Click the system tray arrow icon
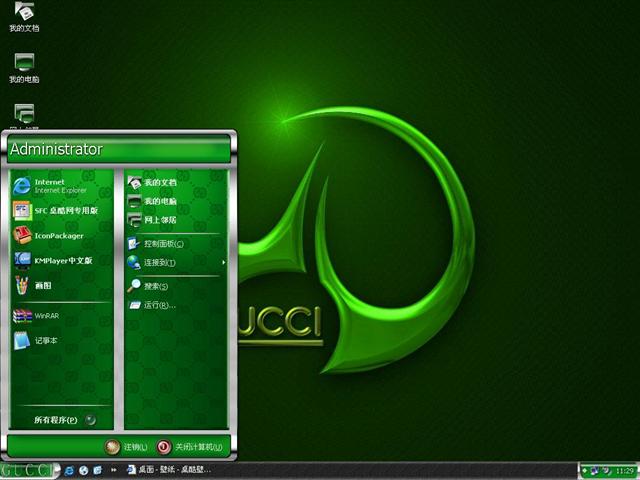Viewport: 640px width, 480px height. [x=585, y=471]
